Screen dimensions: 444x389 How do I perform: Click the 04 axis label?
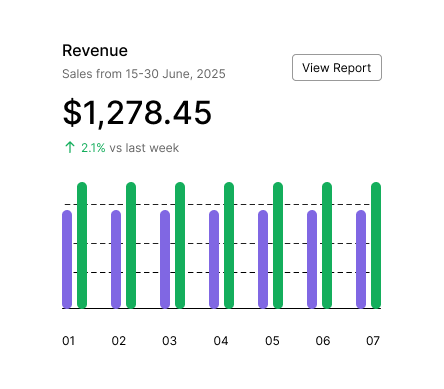pos(221,341)
